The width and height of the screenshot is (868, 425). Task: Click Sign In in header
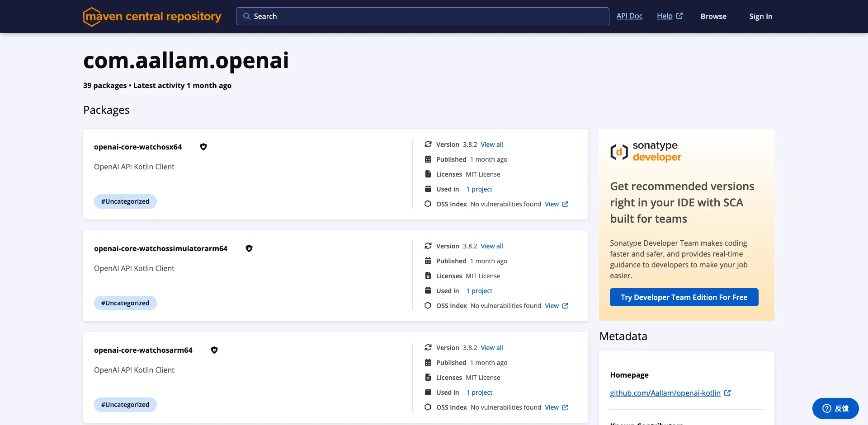click(760, 16)
